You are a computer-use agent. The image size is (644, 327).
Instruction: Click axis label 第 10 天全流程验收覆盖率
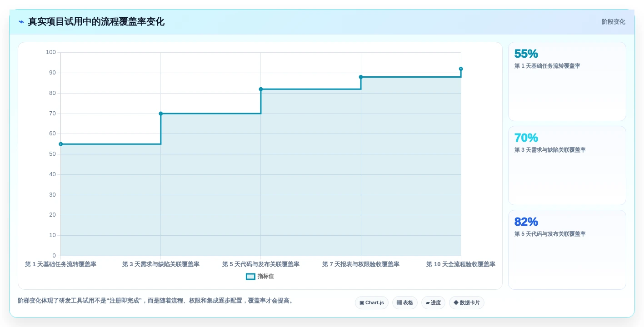coord(461,264)
